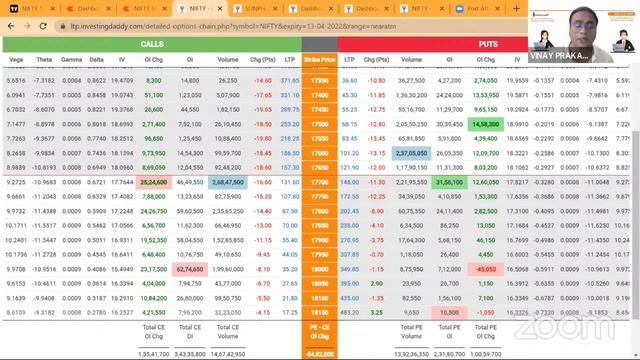640x360 pixels.
Task: Click the Total CE Volume footer label
Action: (228, 332)
